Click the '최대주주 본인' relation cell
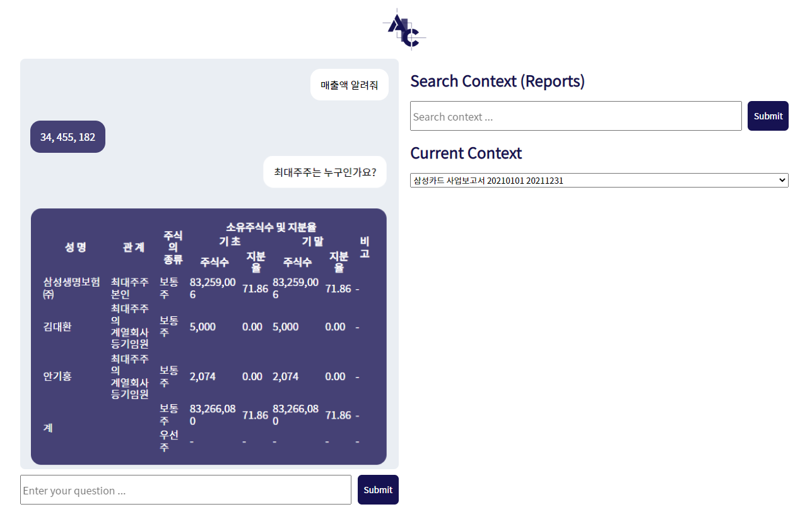This screenshot has width=812, height=526. point(129,288)
